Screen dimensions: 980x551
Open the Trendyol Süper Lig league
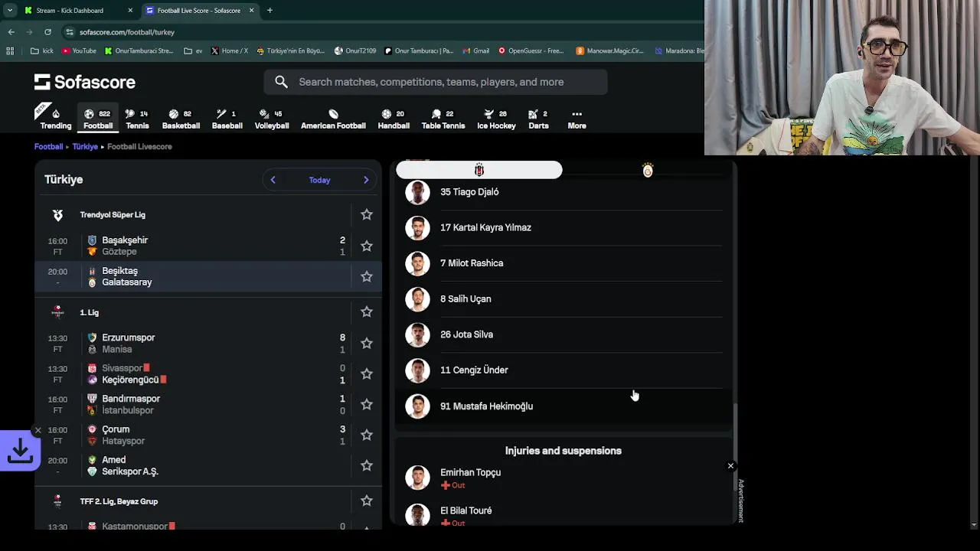point(113,215)
